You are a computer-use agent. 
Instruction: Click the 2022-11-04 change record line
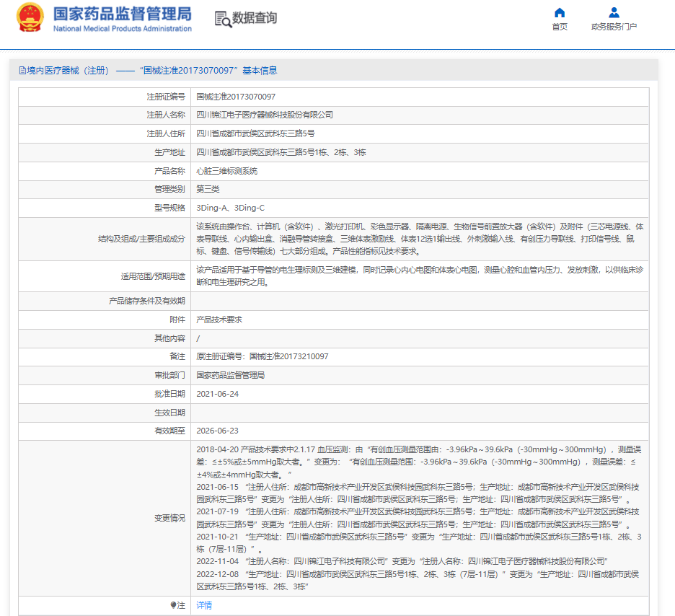point(402,561)
